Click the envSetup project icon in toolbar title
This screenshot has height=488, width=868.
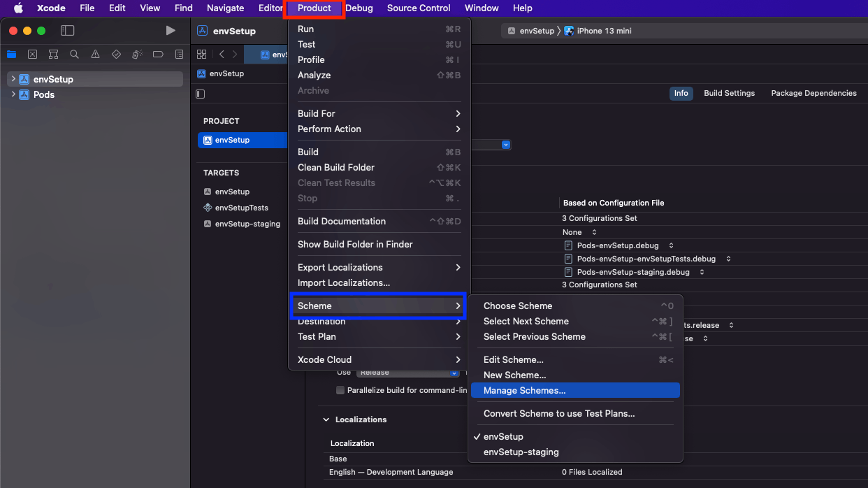pyautogui.click(x=203, y=31)
